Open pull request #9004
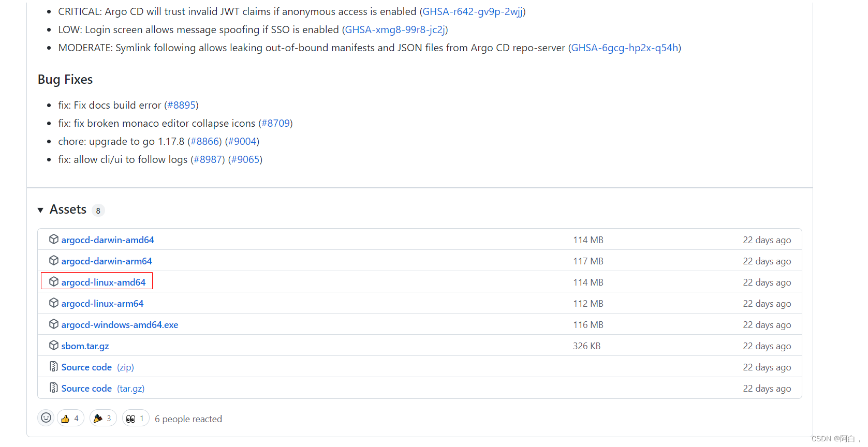This screenshot has width=868, height=447. coord(242,141)
